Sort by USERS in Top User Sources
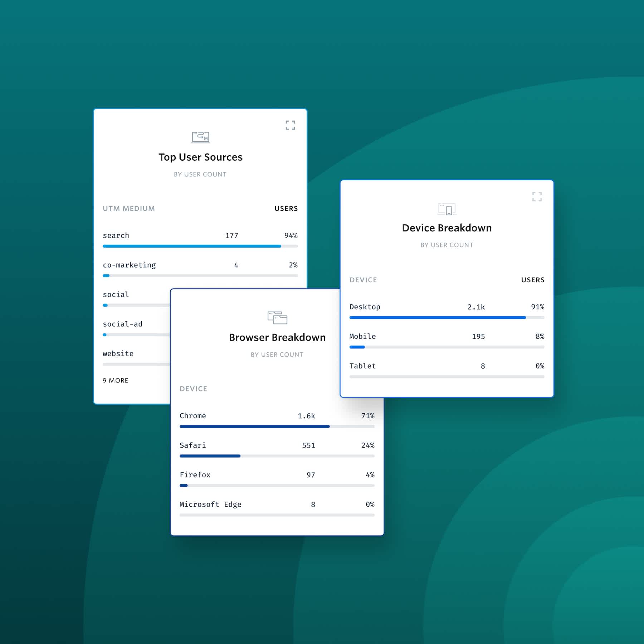The image size is (644, 644). point(286,209)
